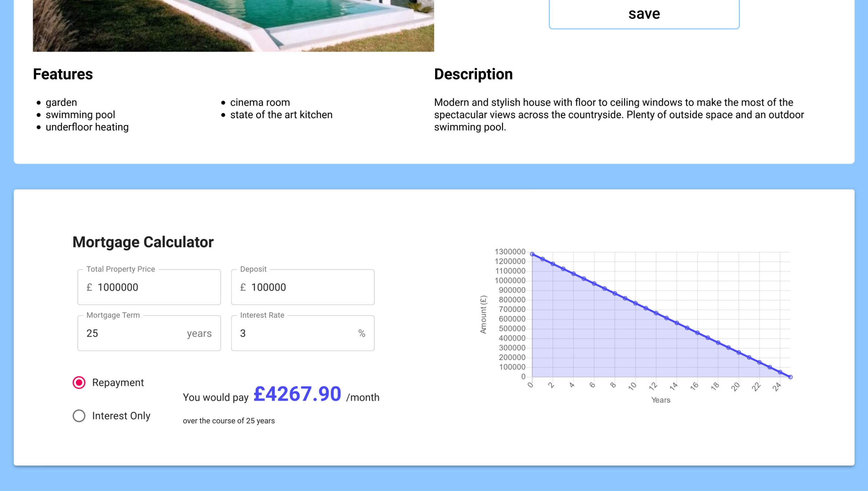Click the Features section heading

tap(63, 74)
